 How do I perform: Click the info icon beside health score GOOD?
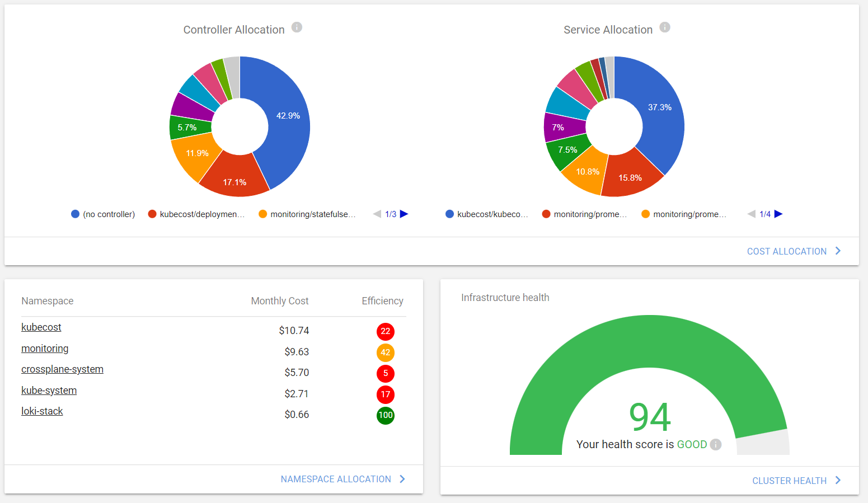715,444
